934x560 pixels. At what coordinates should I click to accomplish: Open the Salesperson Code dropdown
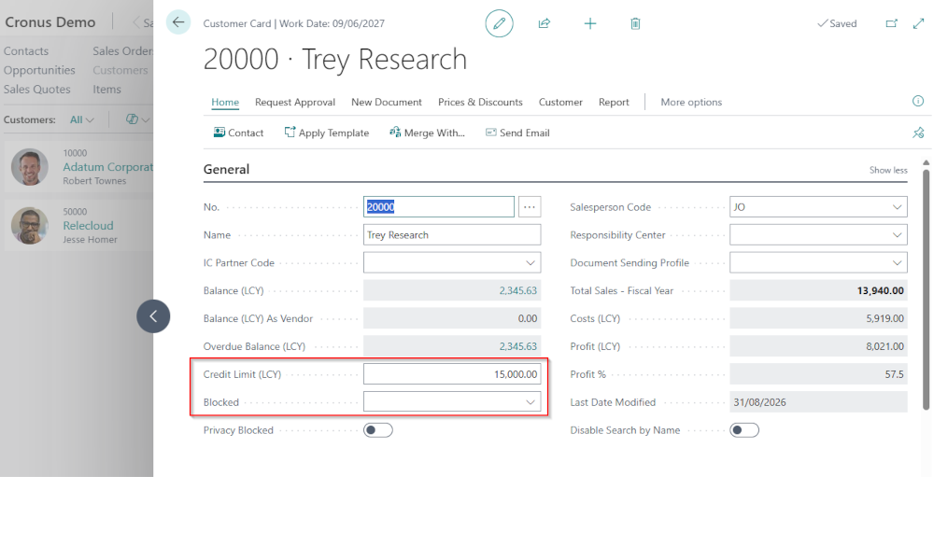[897, 207]
